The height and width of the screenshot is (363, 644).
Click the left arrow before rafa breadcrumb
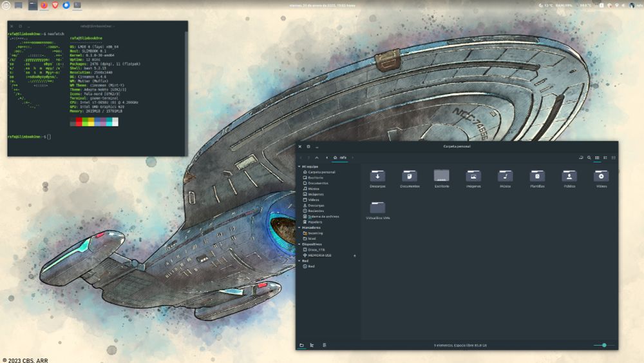327,157
